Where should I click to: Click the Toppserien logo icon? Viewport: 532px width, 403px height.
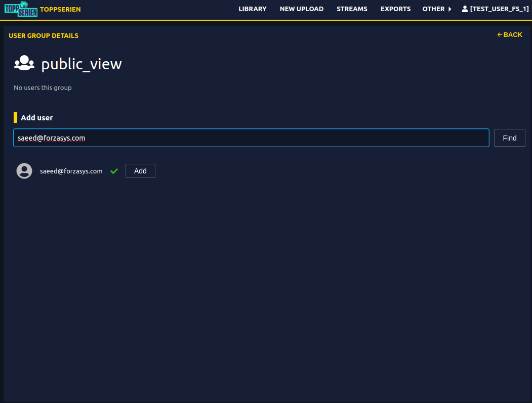21,9
